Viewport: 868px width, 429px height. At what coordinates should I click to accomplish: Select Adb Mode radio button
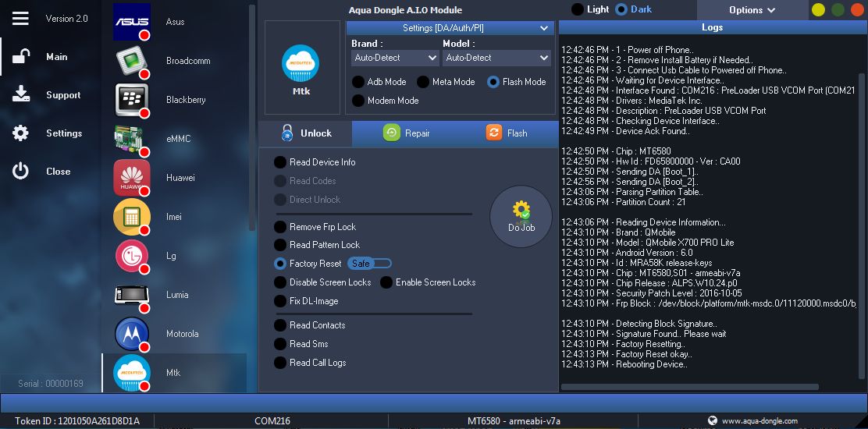(358, 82)
